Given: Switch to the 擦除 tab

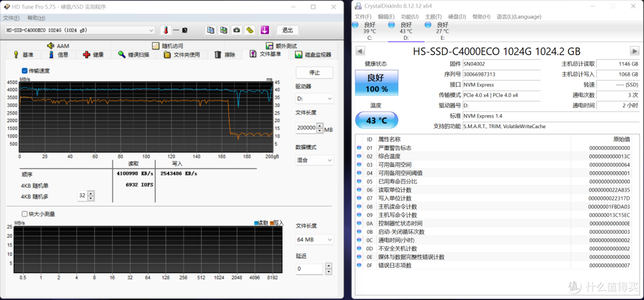Looking at the screenshot, I should 225,55.
